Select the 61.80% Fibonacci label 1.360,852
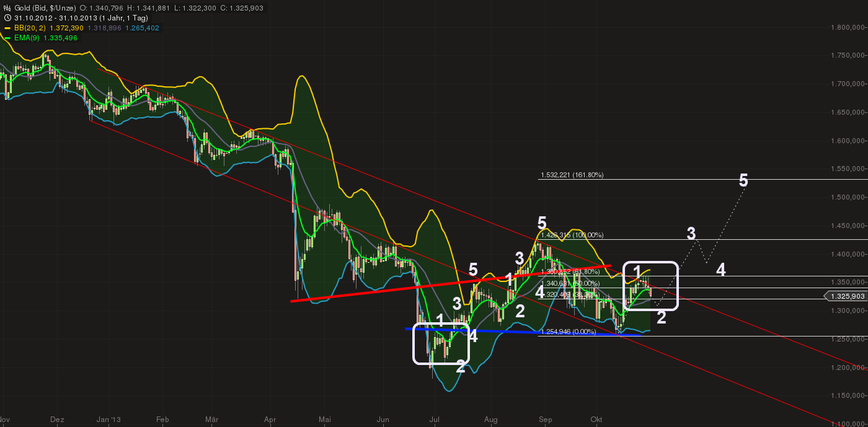Screen dimensions: 868x427 (x=569, y=272)
